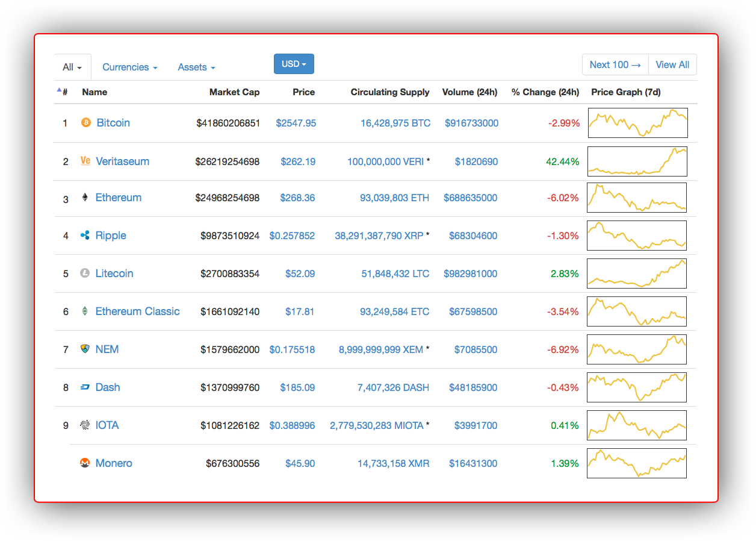This screenshot has height=541, width=756.
Task: Click Litecoin volume $982981000
Action: coord(471,274)
